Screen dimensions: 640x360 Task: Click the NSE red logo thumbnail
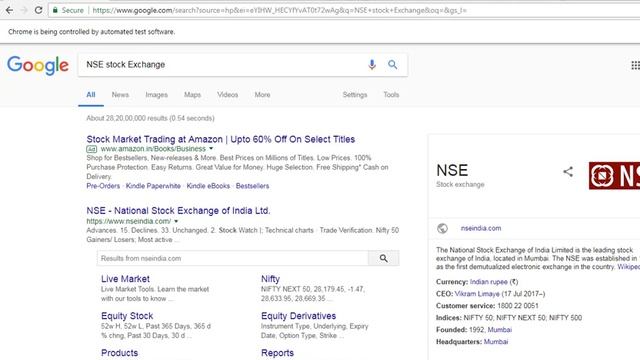tap(614, 176)
